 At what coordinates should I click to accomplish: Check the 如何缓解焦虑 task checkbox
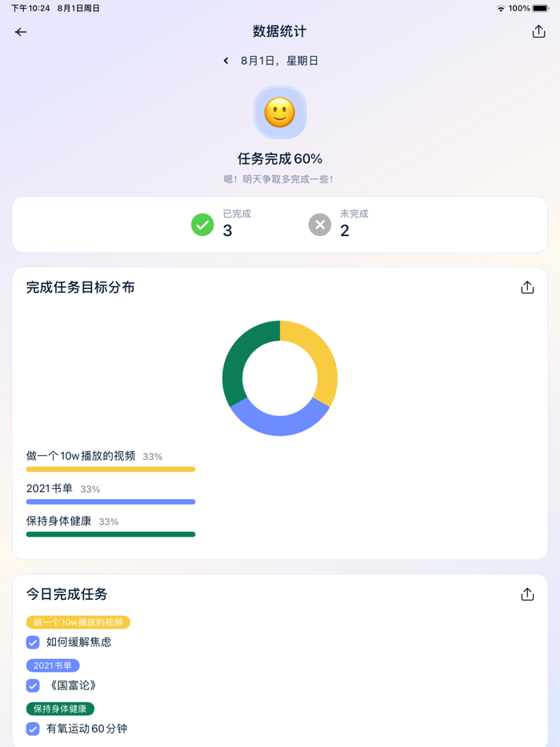tap(32, 642)
